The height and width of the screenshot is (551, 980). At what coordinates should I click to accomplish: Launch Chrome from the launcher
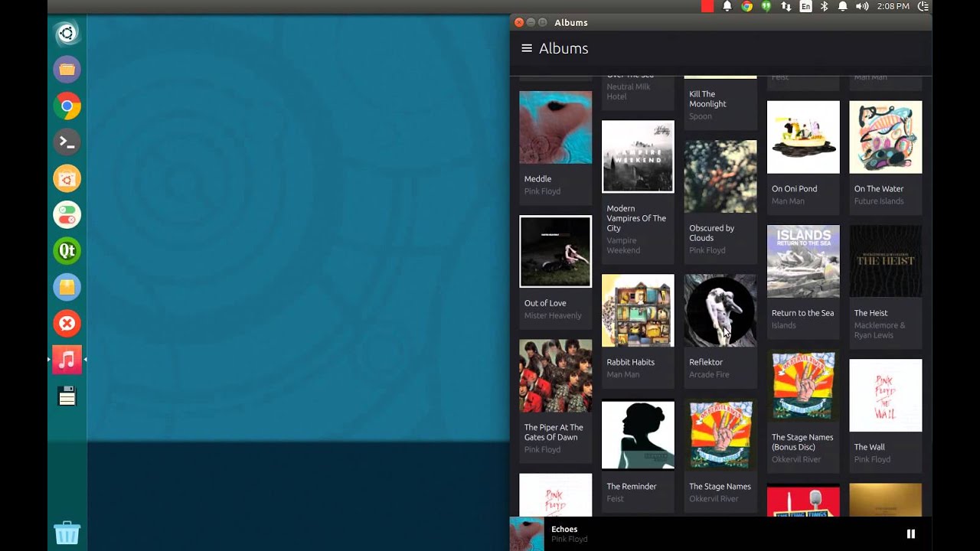[67, 106]
